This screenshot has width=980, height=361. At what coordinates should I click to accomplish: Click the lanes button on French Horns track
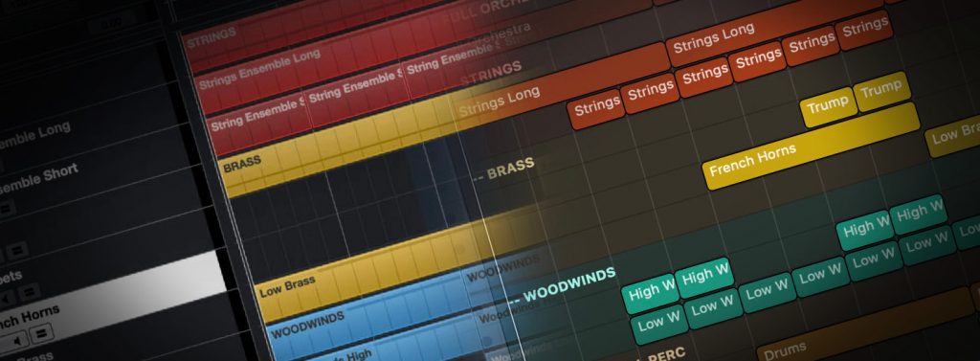(x=41, y=334)
